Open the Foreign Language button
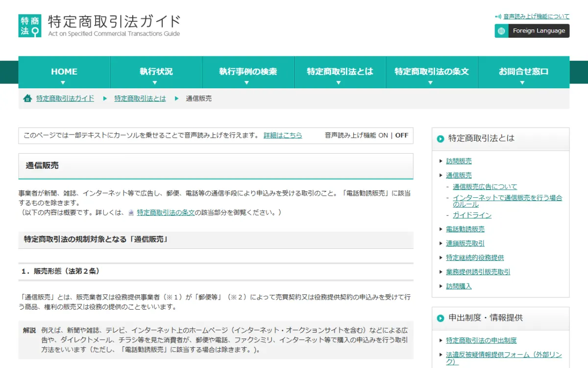Image resolution: width=588 pixels, height=368 pixels. pos(532,31)
